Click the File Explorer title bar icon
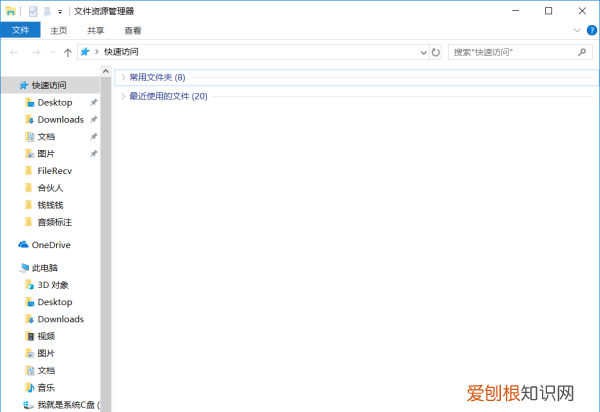 click(x=10, y=11)
